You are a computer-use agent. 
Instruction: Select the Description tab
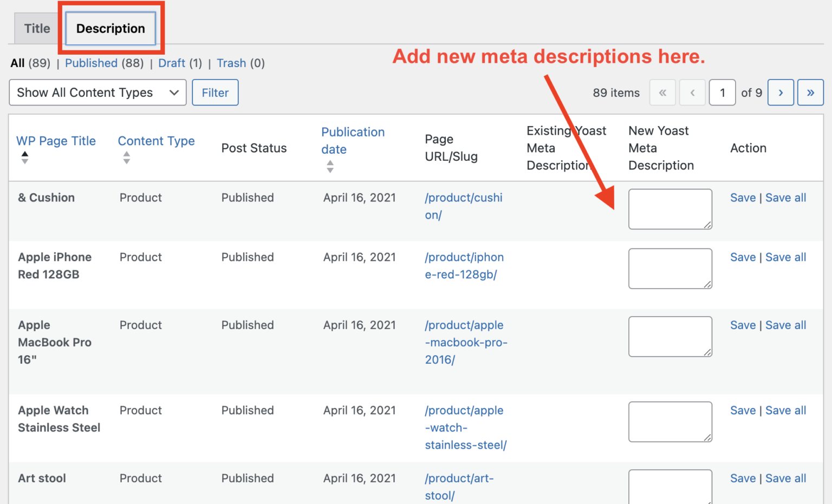110,28
